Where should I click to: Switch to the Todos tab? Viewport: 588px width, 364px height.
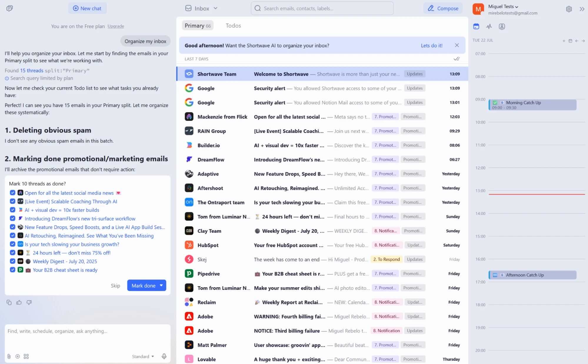[233, 25]
